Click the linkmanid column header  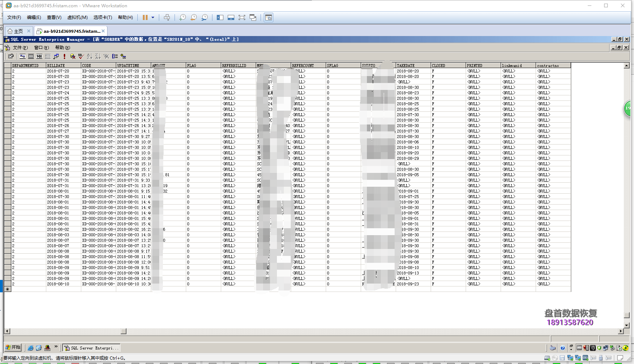coord(518,66)
